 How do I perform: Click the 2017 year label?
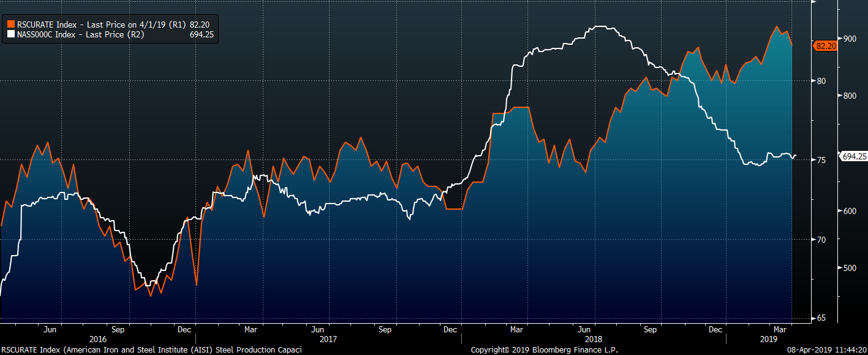pyautogui.click(x=328, y=338)
